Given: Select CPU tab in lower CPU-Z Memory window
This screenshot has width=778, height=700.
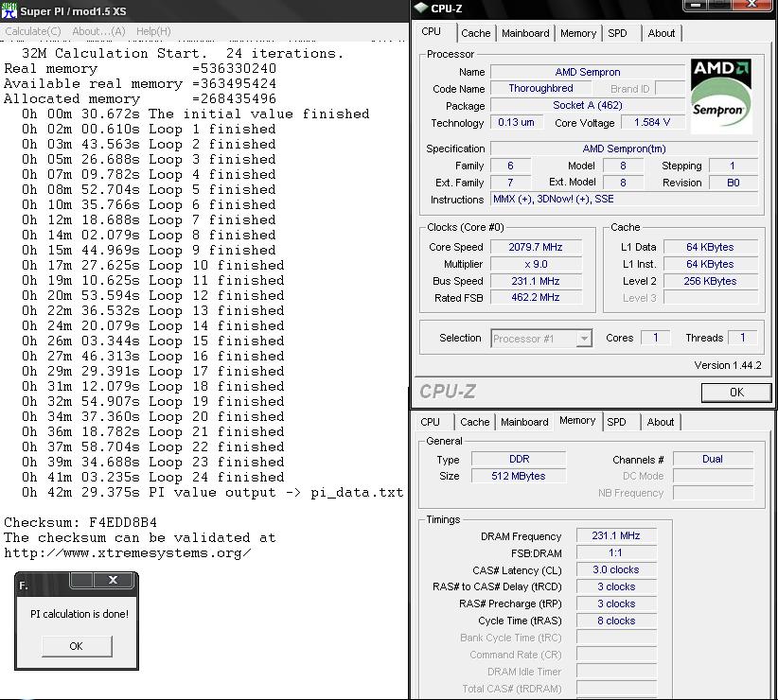Looking at the screenshot, I should pos(430,422).
